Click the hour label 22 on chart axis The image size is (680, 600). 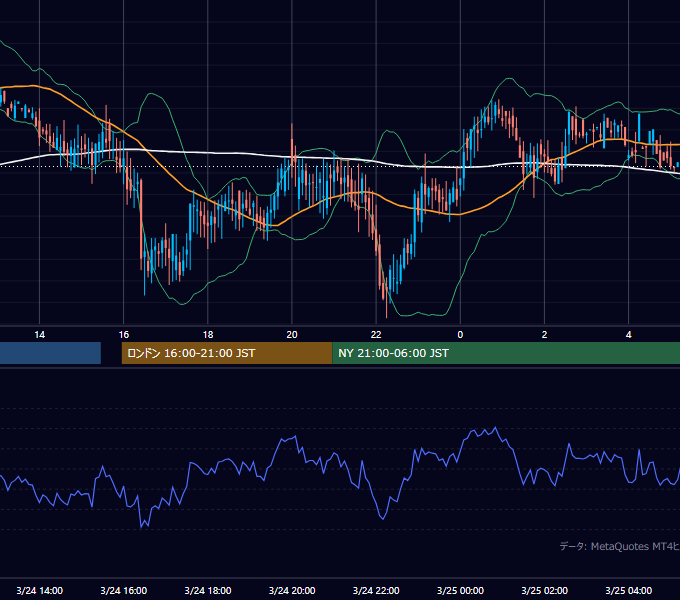pos(376,335)
